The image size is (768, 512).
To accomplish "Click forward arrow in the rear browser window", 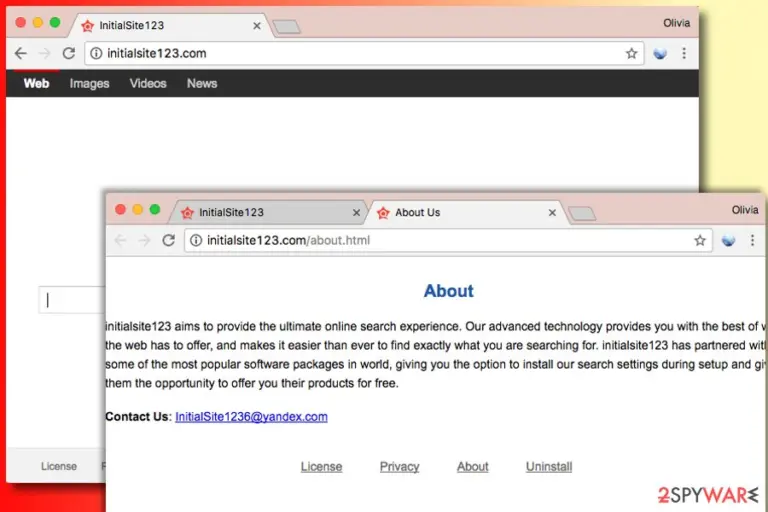I will coord(45,53).
